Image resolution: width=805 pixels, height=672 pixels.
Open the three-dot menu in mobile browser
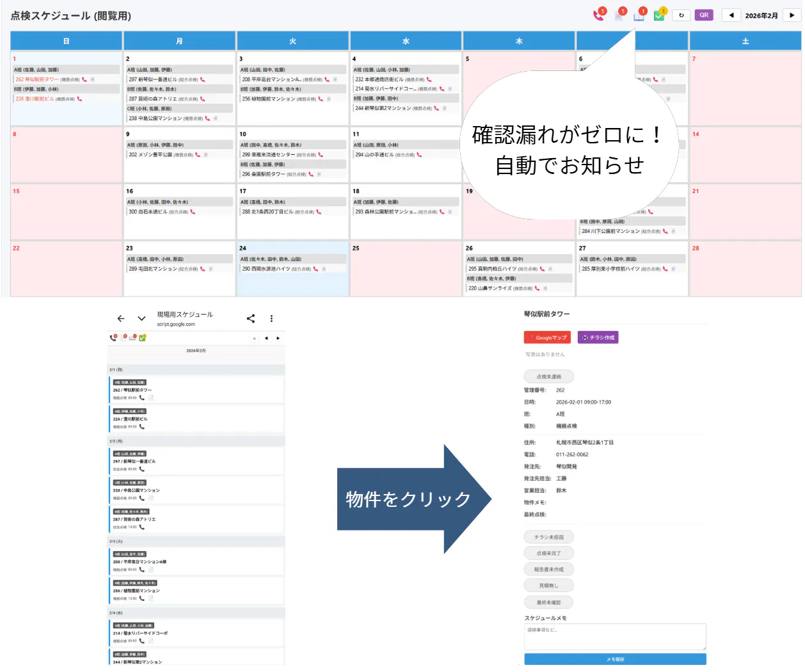271,319
